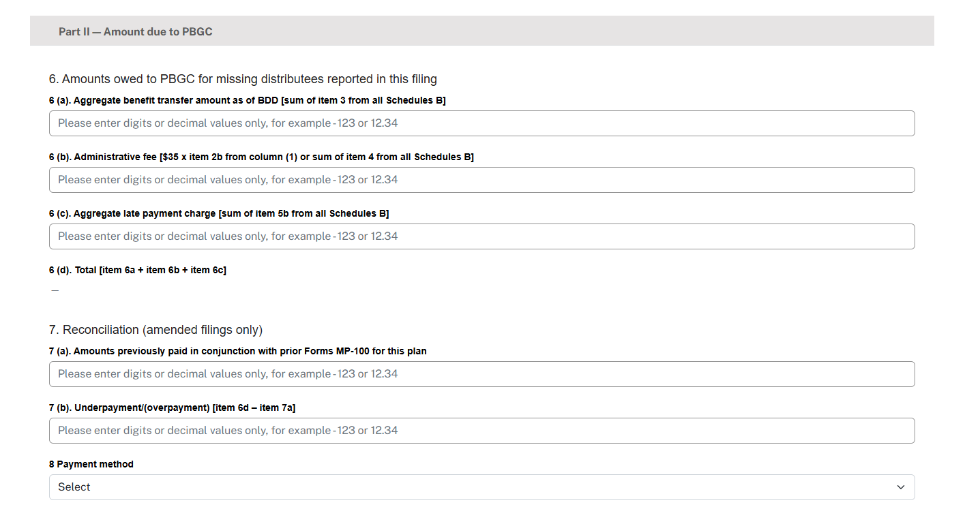
Task: Open the Payment method dropdown
Action: (481, 487)
